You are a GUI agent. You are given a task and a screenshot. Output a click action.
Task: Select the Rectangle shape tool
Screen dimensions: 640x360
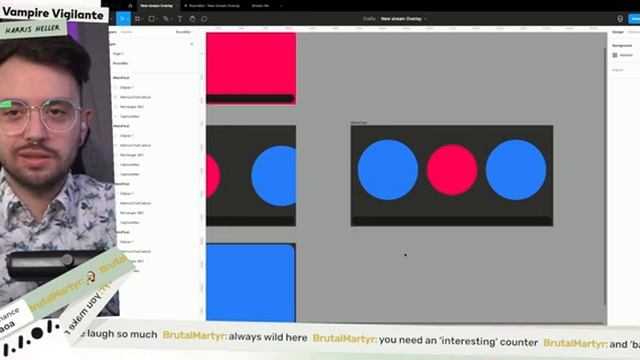coord(152,19)
